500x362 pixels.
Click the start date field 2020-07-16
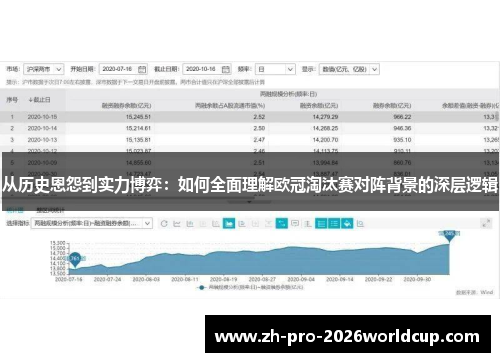[123, 69]
